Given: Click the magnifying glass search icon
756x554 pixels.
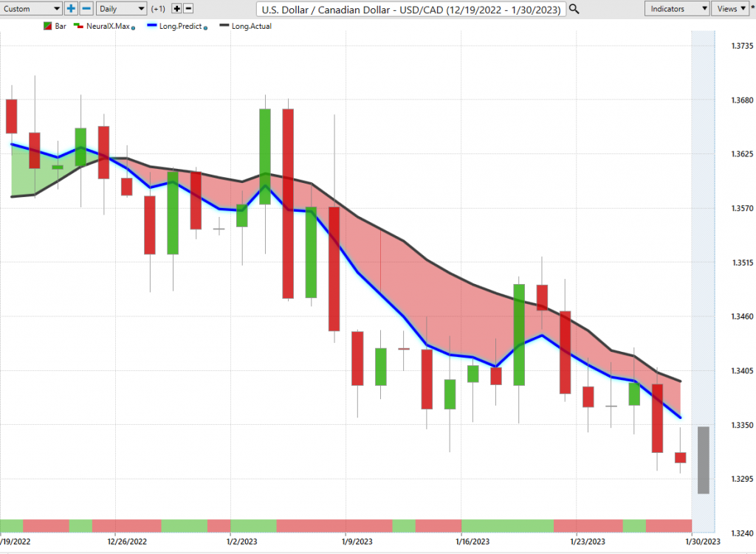Looking at the screenshot, I should [574, 9].
